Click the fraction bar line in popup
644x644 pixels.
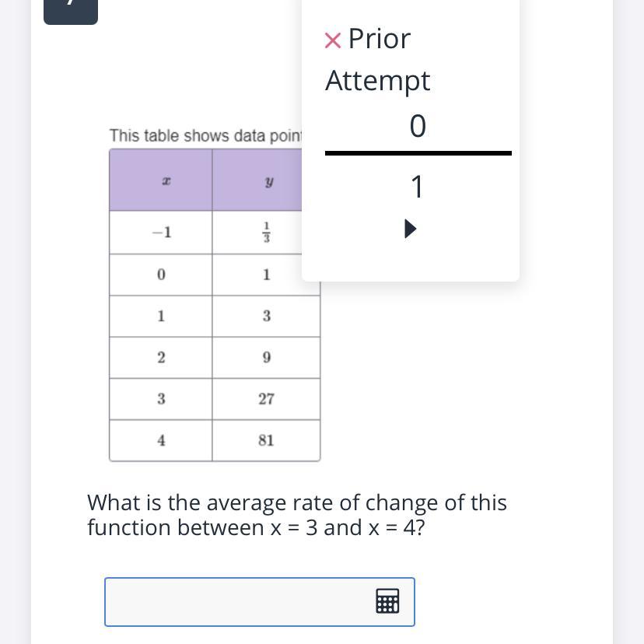pos(418,153)
